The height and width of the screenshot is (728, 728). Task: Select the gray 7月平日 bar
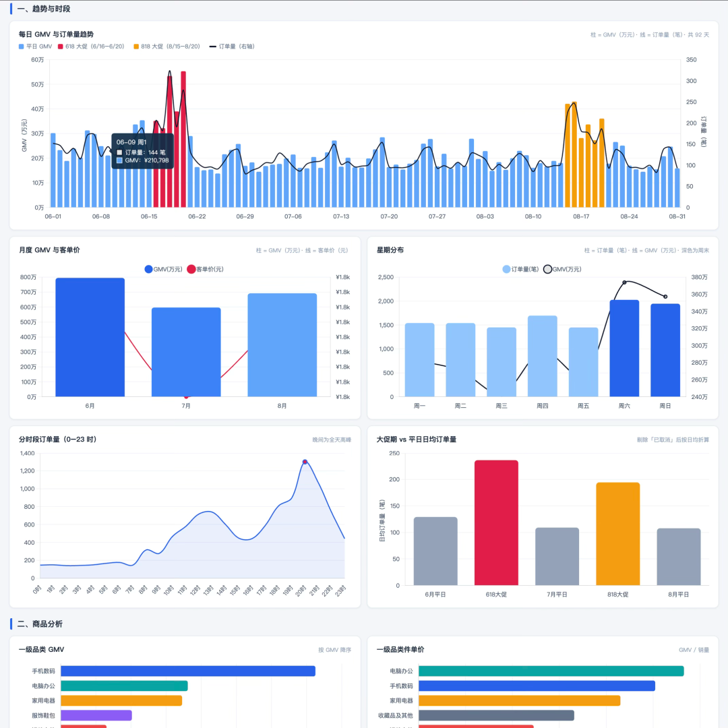coord(557,556)
